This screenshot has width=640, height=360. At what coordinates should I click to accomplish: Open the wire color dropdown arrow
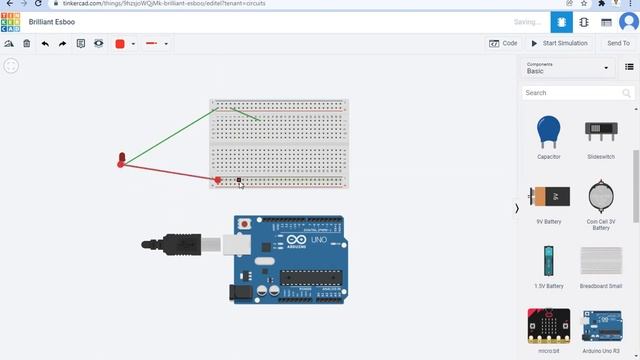coord(133,44)
